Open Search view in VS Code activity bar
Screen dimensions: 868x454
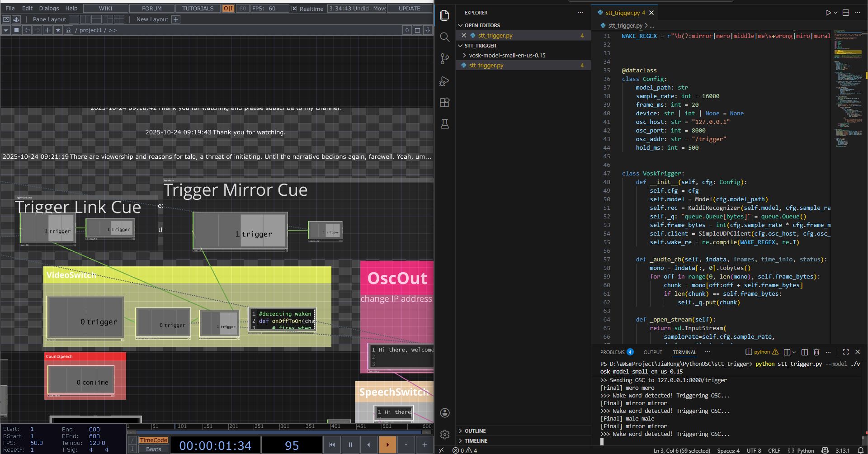click(x=445, y=37)
